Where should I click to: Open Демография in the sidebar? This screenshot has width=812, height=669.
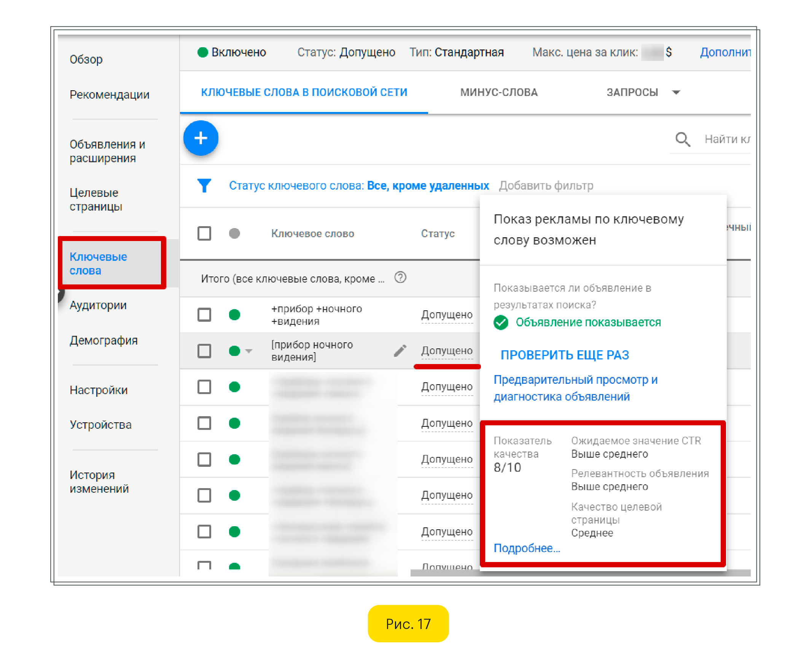click(x=103, y=340)
